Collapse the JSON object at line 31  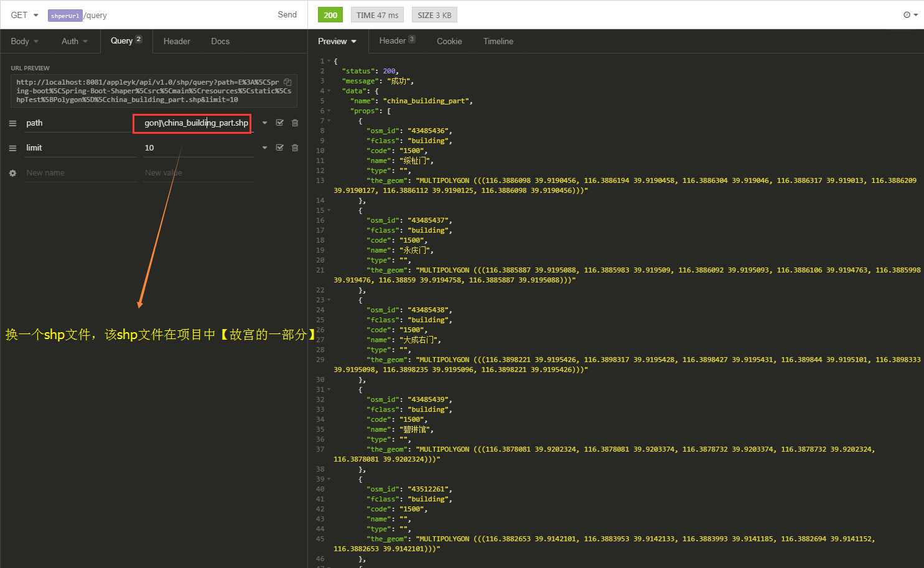pyautogui.click(x=329, y=389)
